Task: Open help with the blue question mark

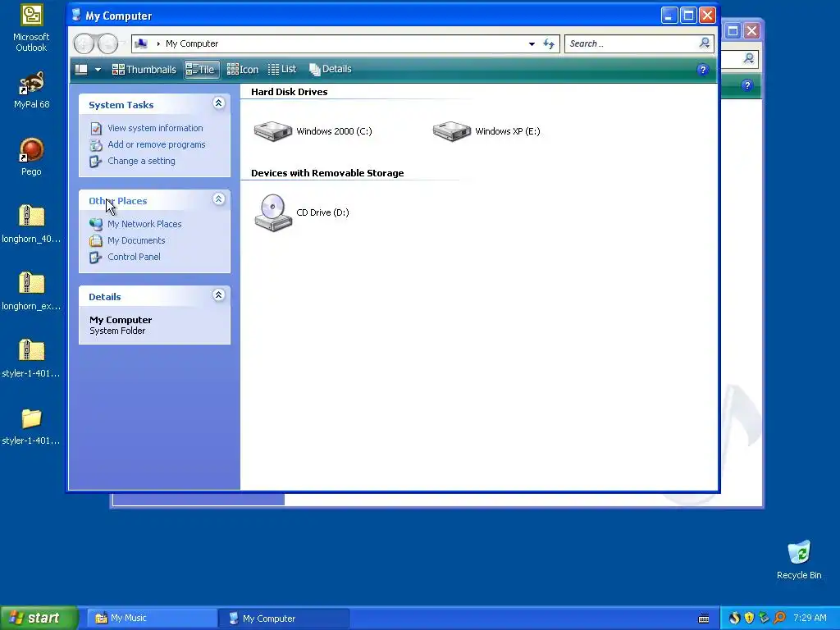Action: tap(703, 70)
